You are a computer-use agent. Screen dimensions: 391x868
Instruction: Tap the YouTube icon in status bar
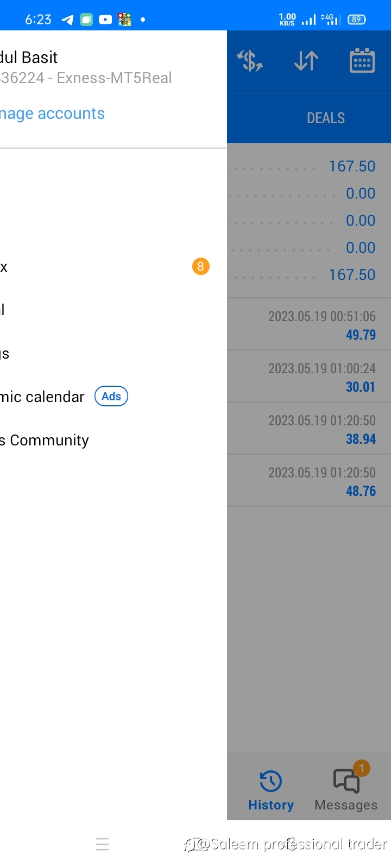pos(105,20)
